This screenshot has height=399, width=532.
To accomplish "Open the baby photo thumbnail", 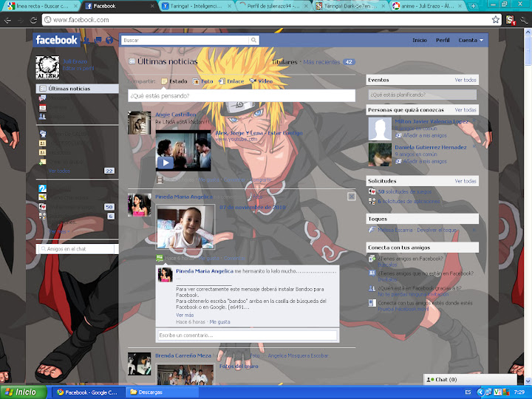I will [185, 227].
